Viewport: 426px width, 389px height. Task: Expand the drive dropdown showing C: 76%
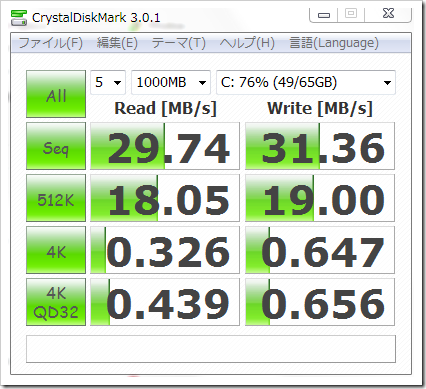tap(306, 82)
